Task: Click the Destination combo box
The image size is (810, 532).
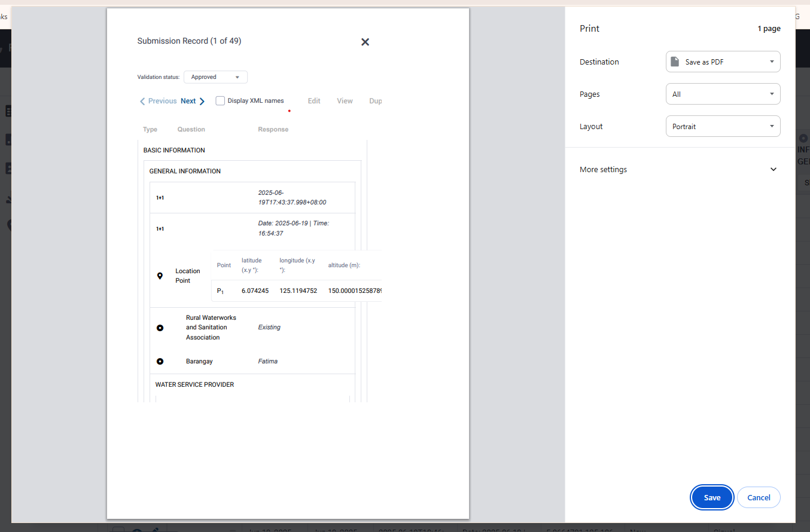Action: tap(723, 62)
